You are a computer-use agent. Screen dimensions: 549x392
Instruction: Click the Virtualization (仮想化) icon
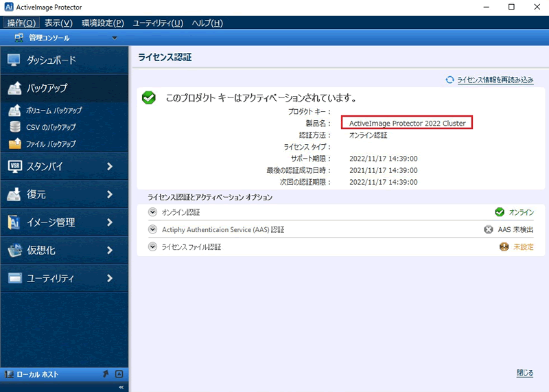click(14, 250)
